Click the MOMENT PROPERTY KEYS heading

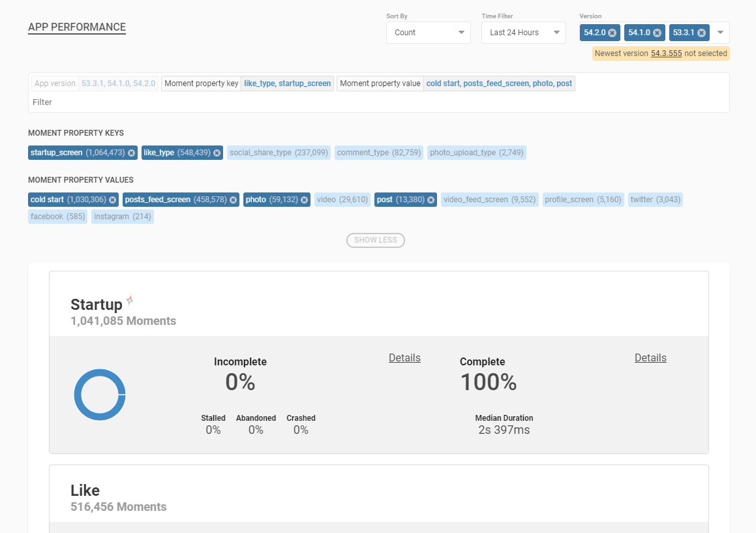tap(76, 133)
